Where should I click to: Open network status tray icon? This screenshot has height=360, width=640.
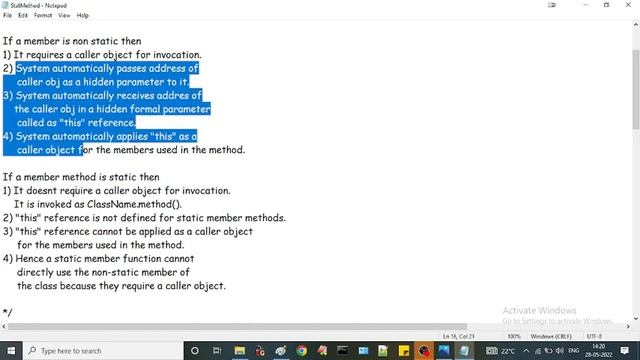[538, 351]
